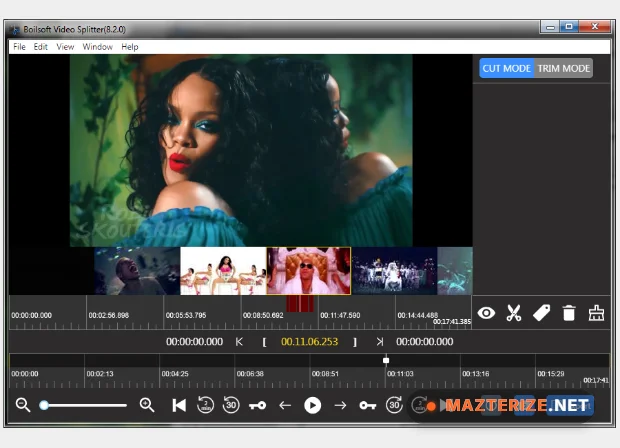Open the View menu

(65, 47)
